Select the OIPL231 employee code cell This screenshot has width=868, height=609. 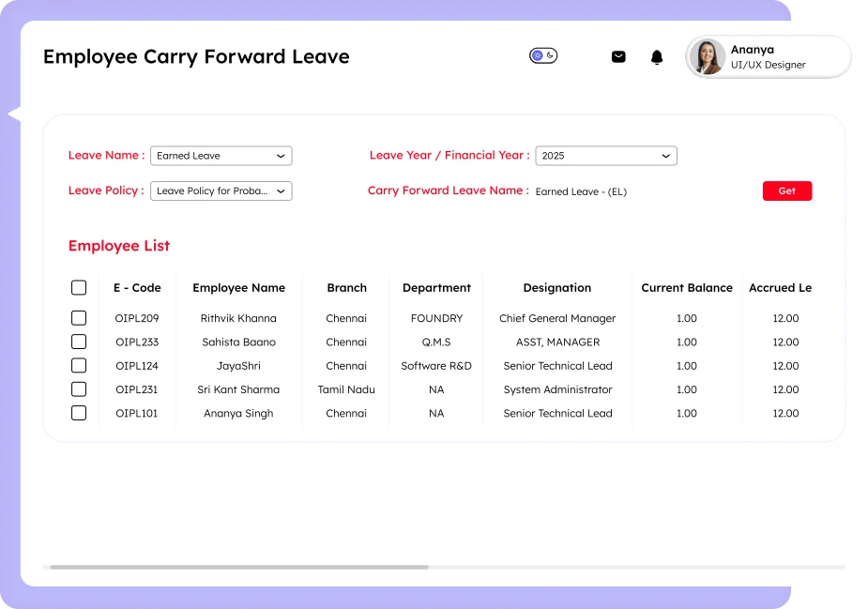click(136, 388)
